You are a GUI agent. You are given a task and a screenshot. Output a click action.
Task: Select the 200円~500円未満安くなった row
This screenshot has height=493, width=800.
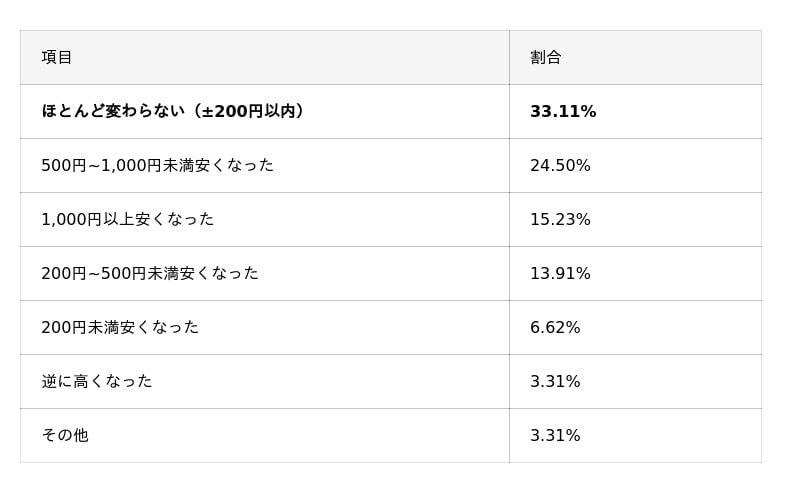pos(149,274)
